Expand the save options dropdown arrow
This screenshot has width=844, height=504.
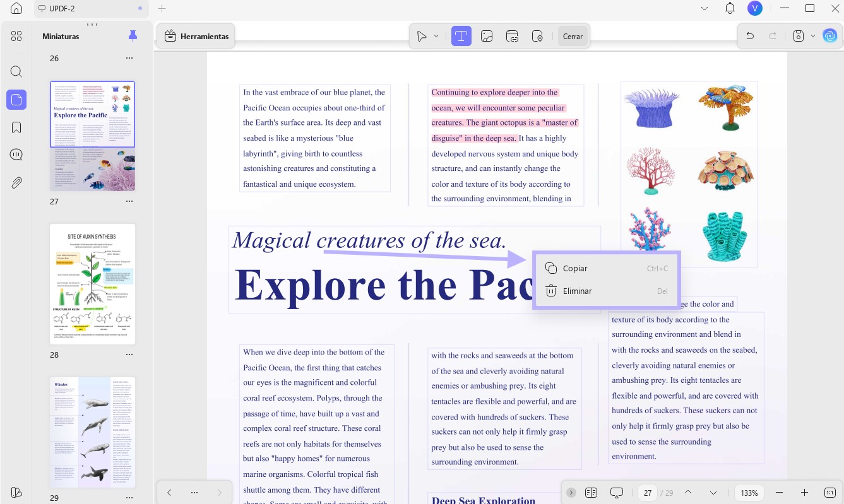point(813,36)
